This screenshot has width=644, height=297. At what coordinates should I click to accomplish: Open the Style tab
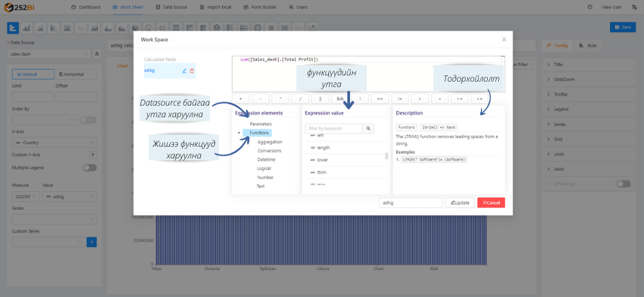588,45
